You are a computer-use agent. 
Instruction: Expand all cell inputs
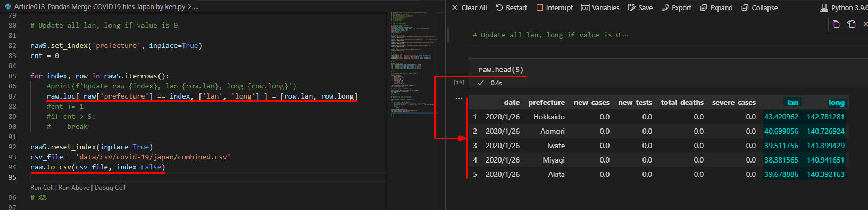(x=716, y=7)
